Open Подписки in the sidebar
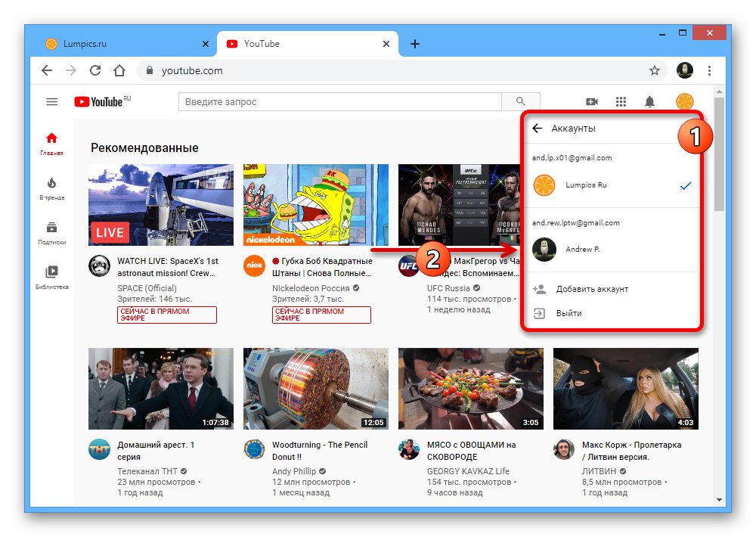This screenshot has width=756, height=537. click(51, 233)
